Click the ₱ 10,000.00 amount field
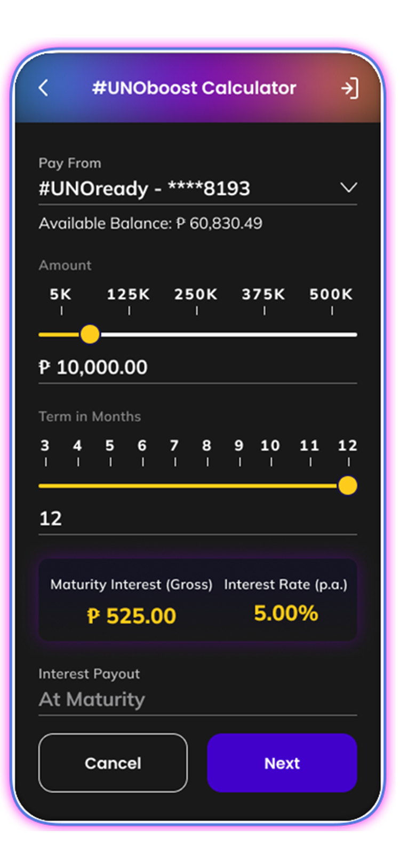This screenshot has height=868, width=400. [x=198, y=367]
